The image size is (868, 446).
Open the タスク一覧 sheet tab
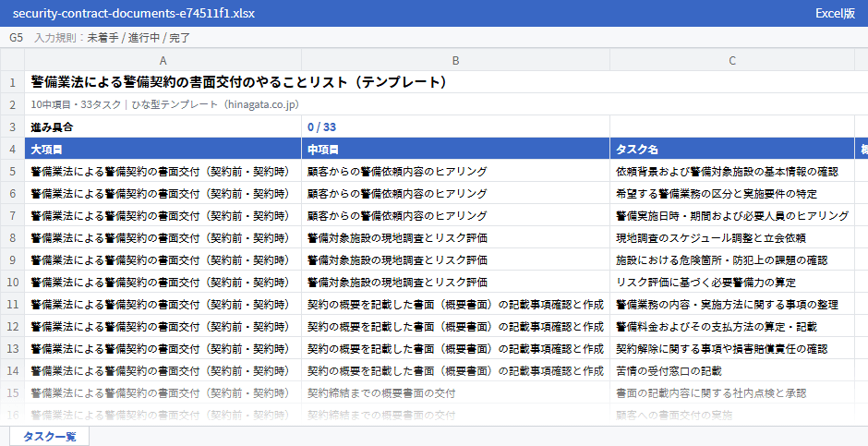49,436
